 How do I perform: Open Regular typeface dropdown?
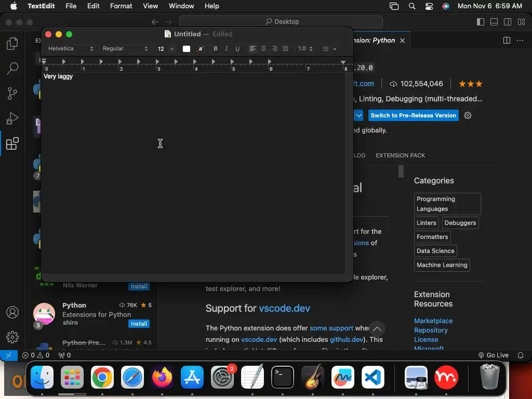(x=125, y=48)
